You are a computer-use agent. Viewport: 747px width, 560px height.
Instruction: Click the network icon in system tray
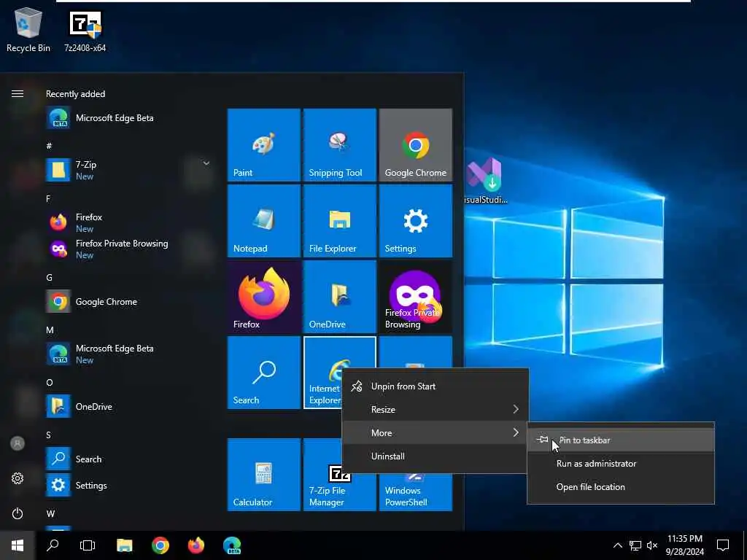pos(635,545)
